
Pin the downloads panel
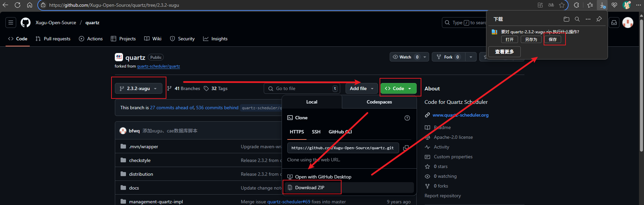599,19
